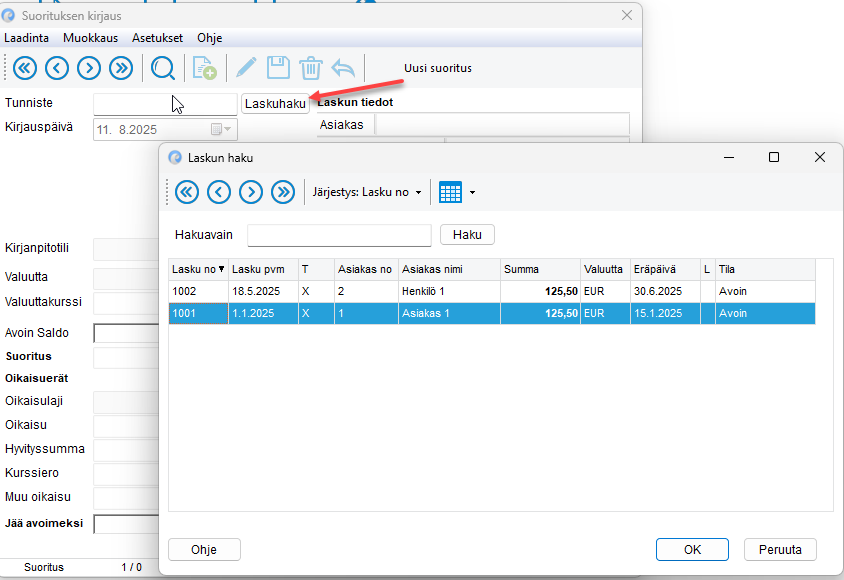Click the Eräpäivä column header
This screenshot has width=844, height=580.
[665, 269]
